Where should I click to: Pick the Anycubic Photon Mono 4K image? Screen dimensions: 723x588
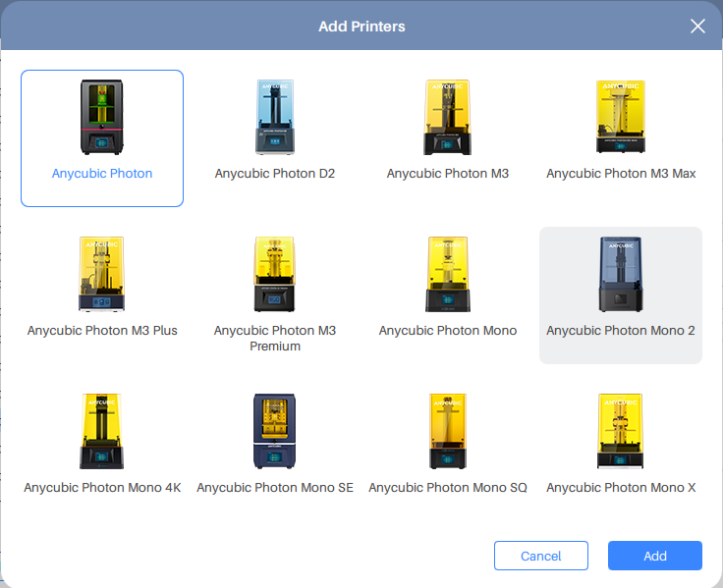click(102, 431)
